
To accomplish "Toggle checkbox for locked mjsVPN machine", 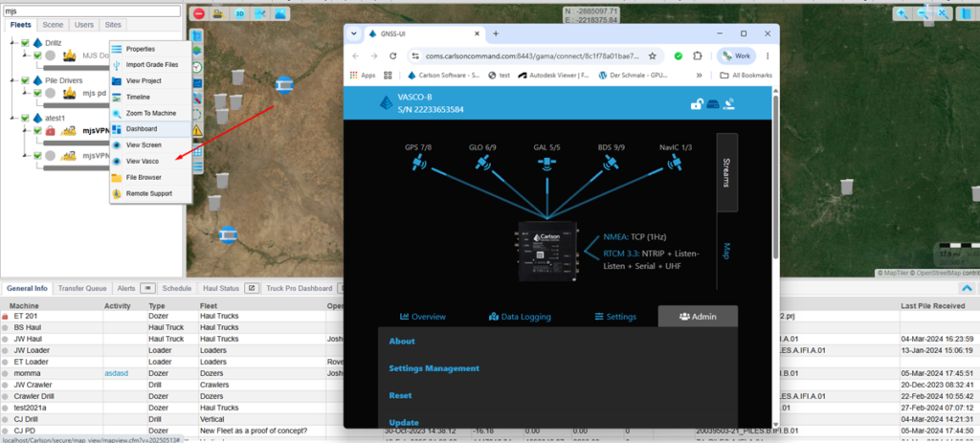I will click(37, 130).
